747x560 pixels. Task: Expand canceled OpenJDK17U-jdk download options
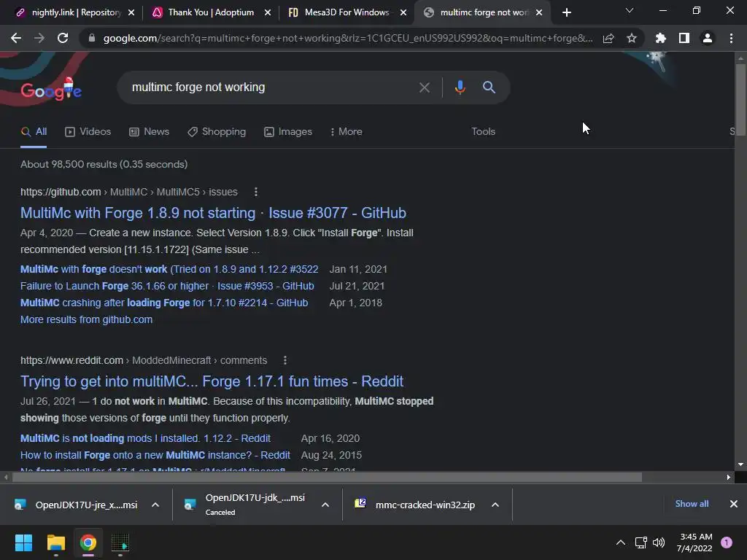click(325, 505)
